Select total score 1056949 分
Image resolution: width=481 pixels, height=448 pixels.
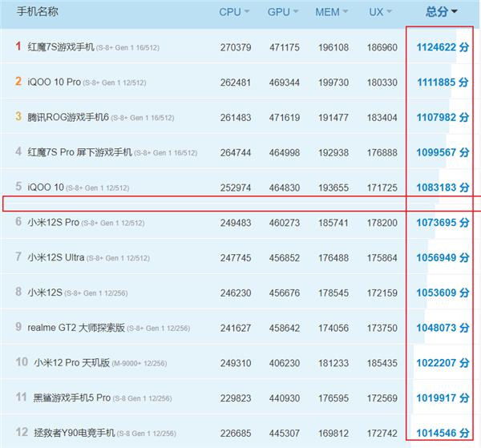pyautogui.click(x=443, y=257)
